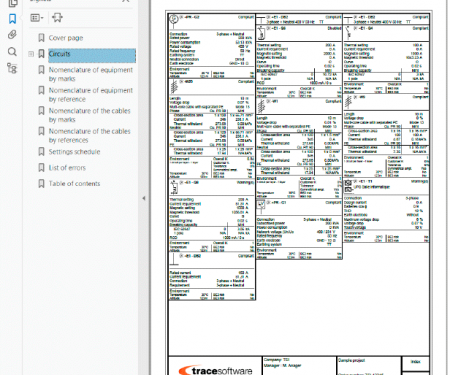Jump to Nomenclature of the cables by references
450x375 pixels.
point(90,135)
